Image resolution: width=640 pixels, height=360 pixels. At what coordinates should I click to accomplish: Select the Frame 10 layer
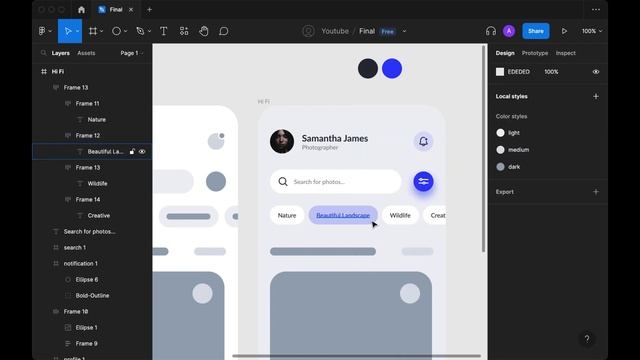point(92,311)
